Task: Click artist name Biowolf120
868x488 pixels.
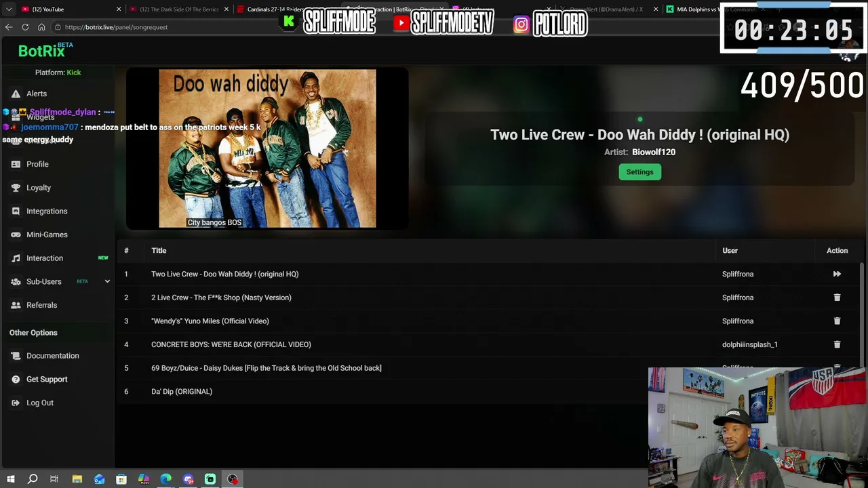Action: 654,152
